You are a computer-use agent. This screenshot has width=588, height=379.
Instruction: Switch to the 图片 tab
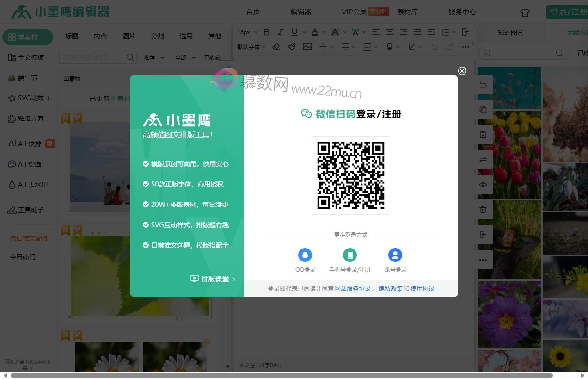point(129,36)
